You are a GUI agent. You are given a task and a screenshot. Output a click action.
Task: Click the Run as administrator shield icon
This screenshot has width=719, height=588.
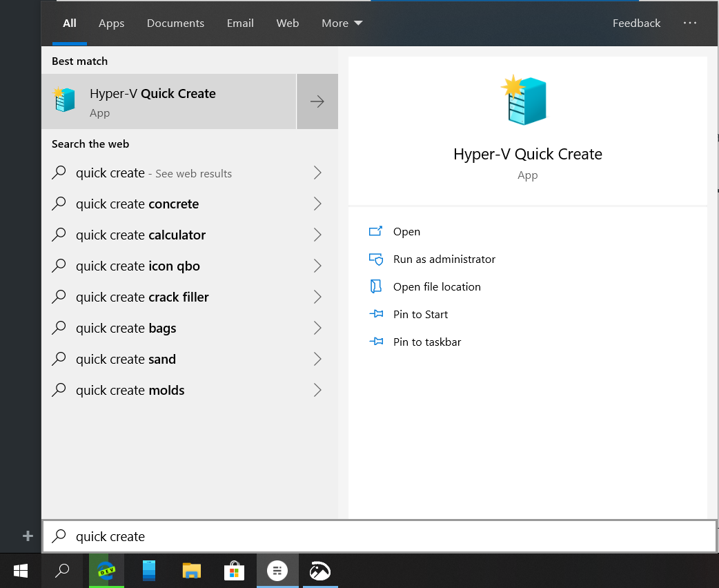[376, 259]
